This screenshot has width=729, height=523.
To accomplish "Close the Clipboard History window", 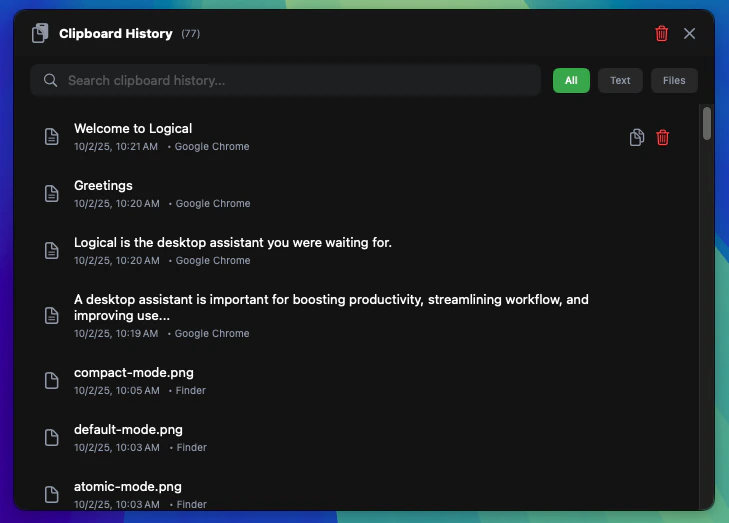I will [x=689, y=33].
